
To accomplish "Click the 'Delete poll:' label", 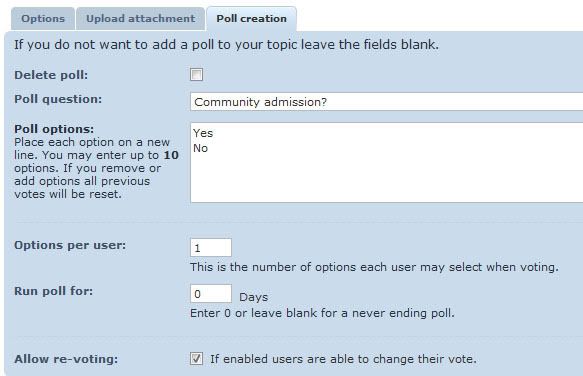I will tap(51, 75).
